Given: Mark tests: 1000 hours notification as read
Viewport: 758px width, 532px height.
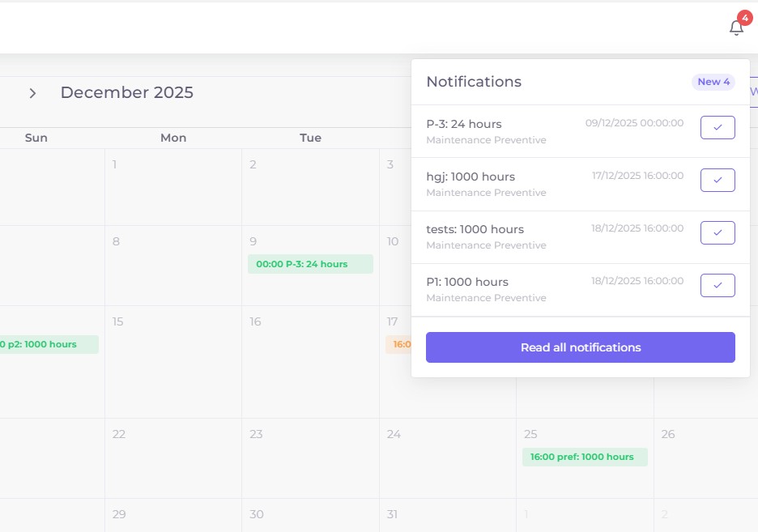Looking at the screenshot, I should [x=718, y=233].
